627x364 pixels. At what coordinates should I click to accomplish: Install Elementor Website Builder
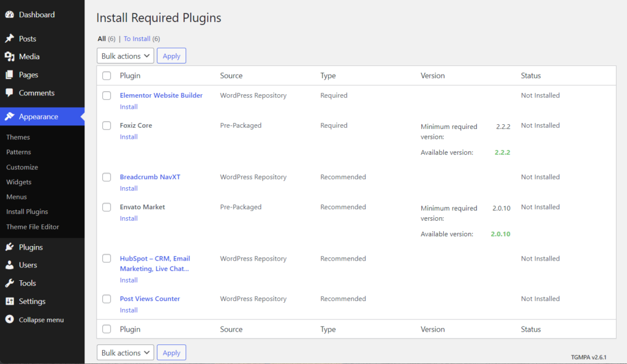(x=129, y=107)
